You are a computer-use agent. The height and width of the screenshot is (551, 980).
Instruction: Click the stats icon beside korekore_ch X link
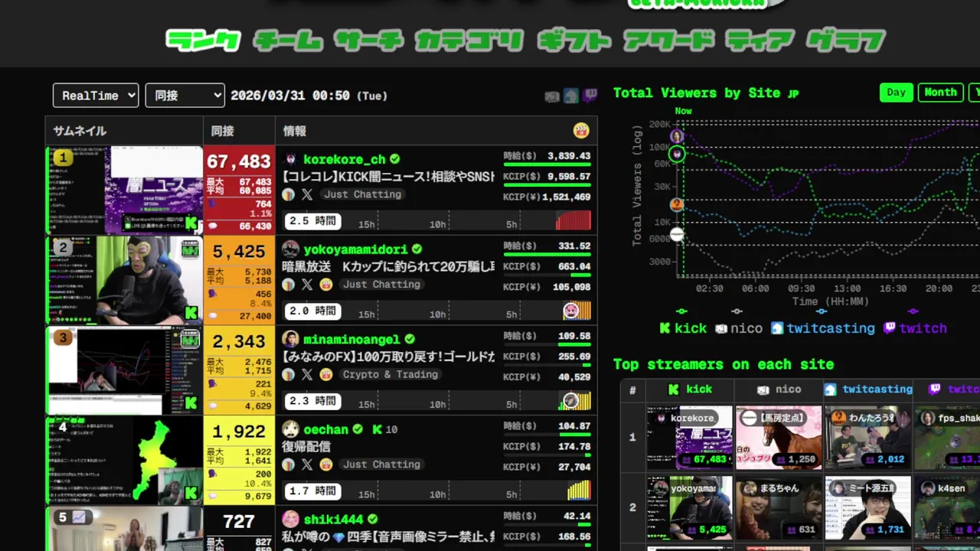pos(289,194)
